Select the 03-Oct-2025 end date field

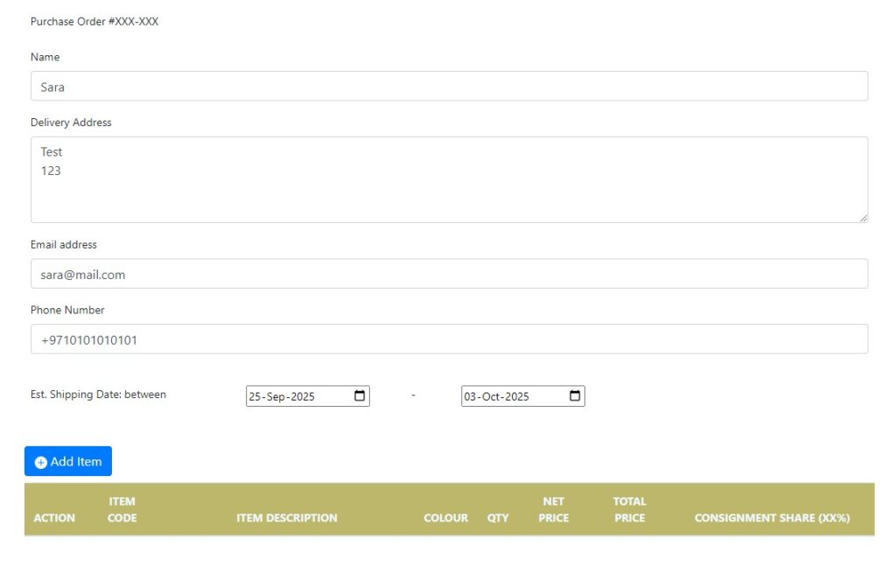[x=512, y=396]
